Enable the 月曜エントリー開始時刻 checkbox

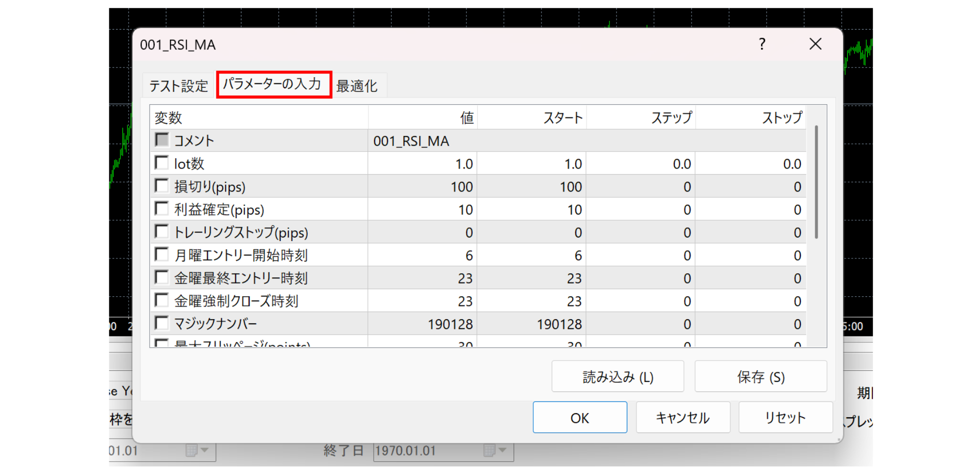coord(161,254)
